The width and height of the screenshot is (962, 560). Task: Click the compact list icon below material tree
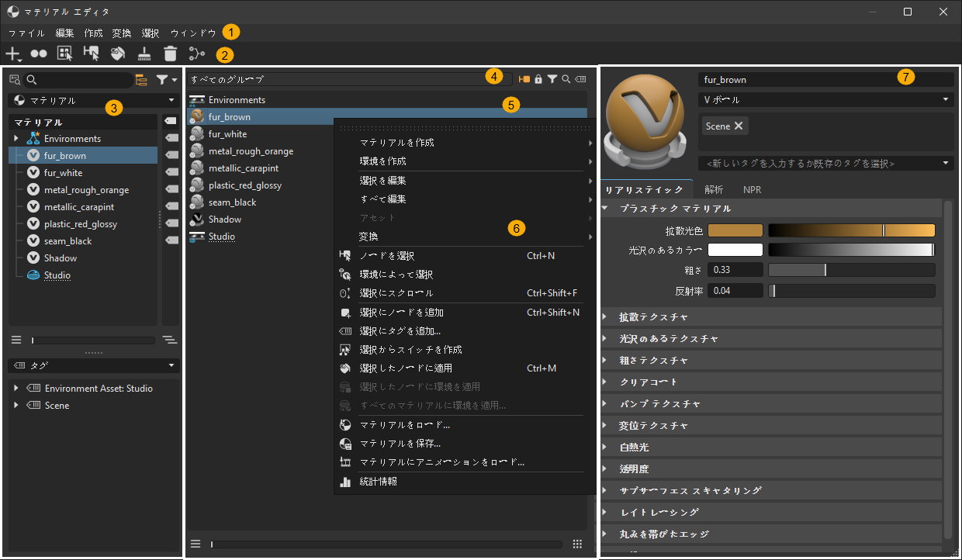(x=16, y=339)
